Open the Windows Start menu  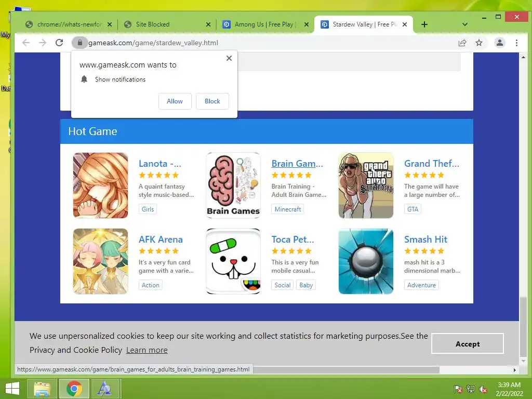[12, 389]
